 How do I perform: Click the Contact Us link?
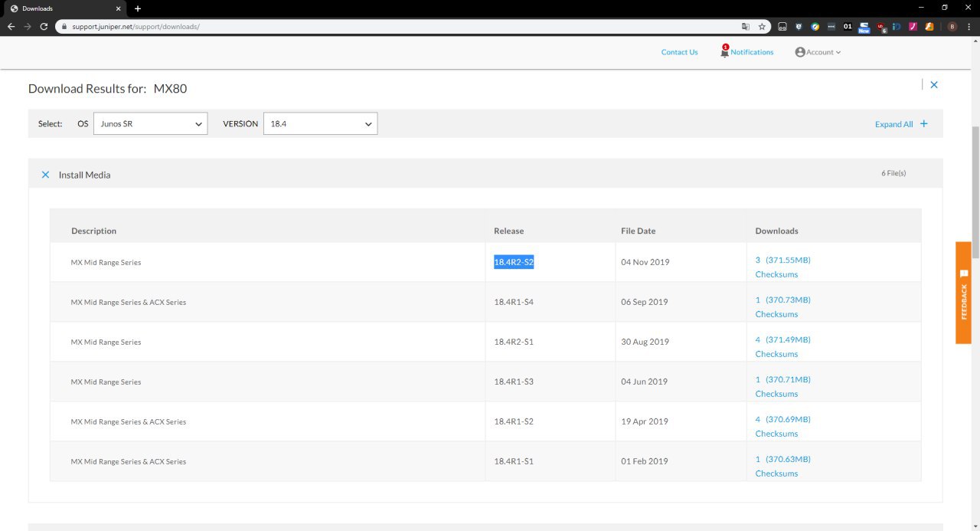click(680, 52)
